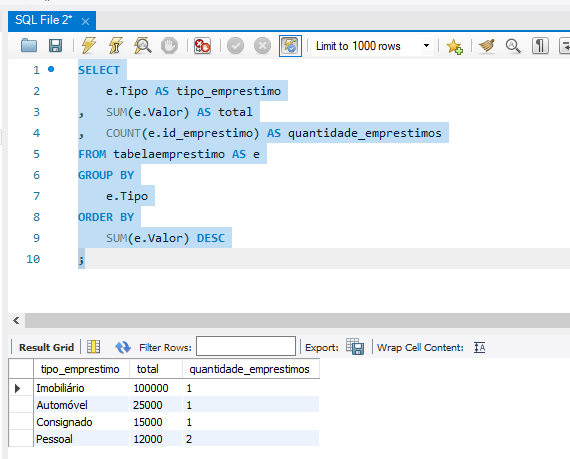This screenshot has width=570, height=459.
Task: Toggle the auto-commit mode button
Action: 290,46
